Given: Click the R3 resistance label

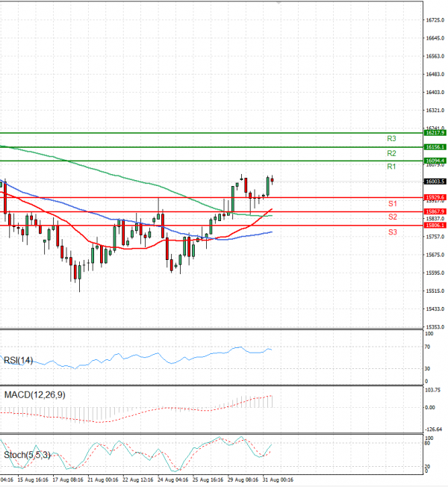Looking at the screenshot, I should point(391,138).
